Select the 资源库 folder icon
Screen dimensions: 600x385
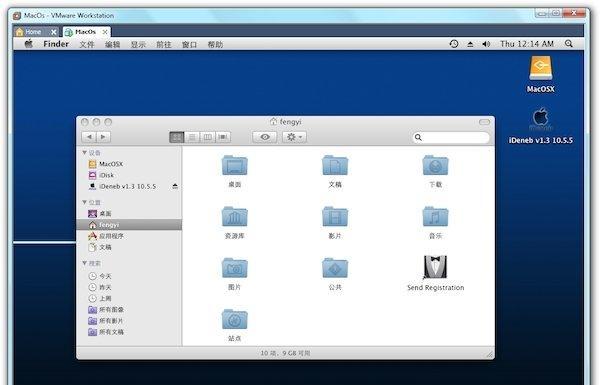(x=235, y=217)
